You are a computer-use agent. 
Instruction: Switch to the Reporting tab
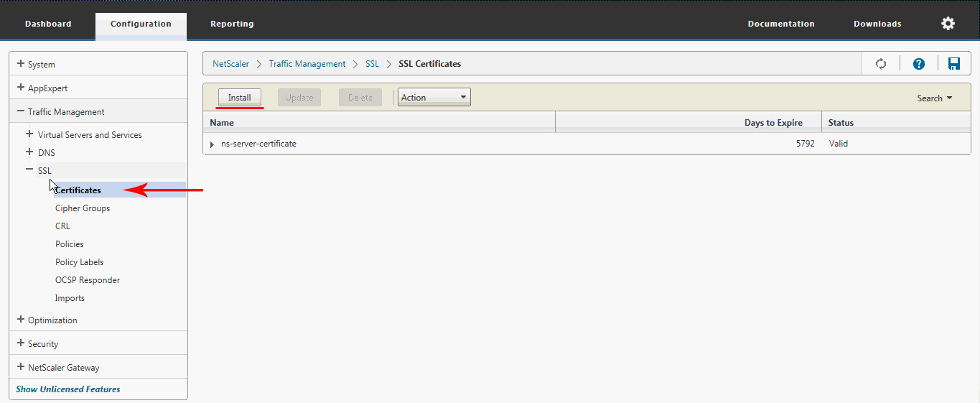click(x=232, y=24)
